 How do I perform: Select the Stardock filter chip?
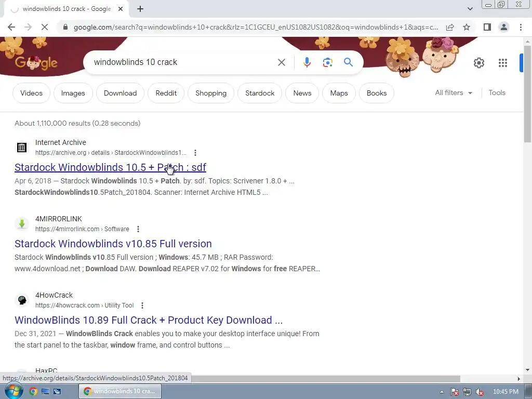260,93
